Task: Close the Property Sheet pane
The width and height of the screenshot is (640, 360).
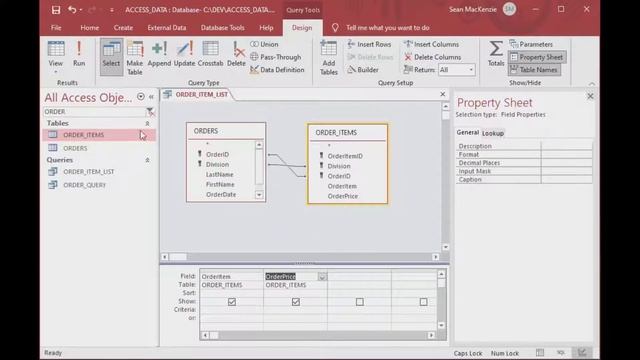Action: point(590,96)
